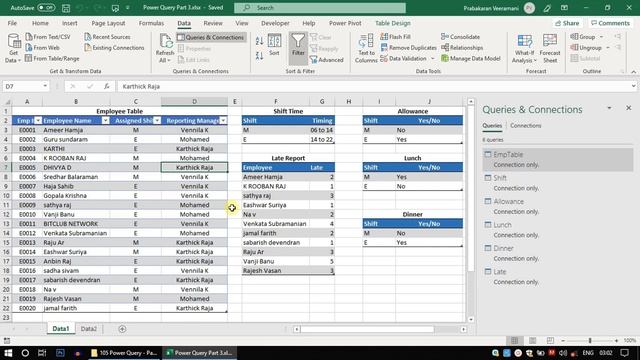Select the Shift query
This screenshot has height=360, width=640.
[558, 183]
